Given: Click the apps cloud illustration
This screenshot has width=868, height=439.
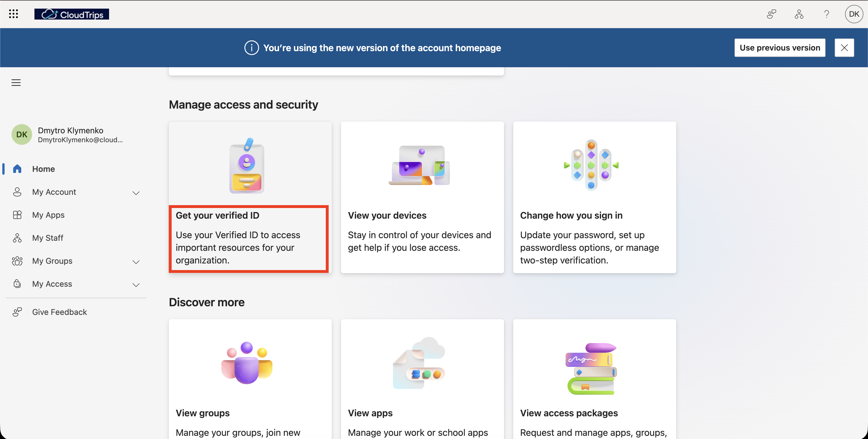Looking at the screenshot, I should point(419,363).
